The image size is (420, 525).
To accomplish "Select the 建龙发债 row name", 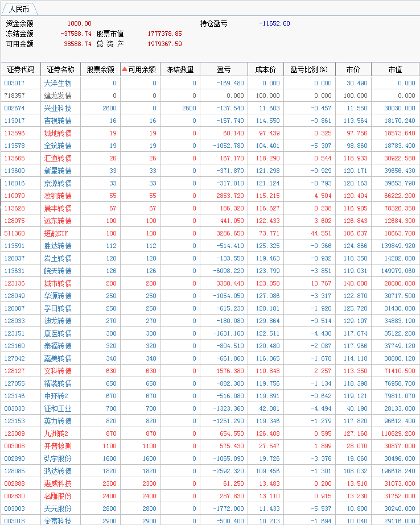I will point(58,96).
